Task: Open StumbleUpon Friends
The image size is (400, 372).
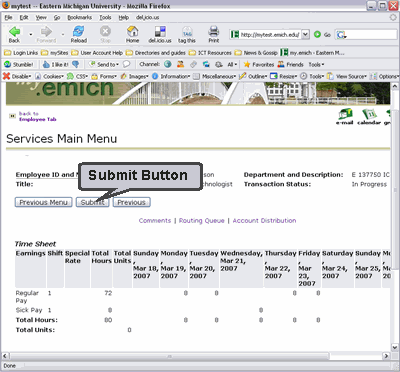Action: coord(291,64)
